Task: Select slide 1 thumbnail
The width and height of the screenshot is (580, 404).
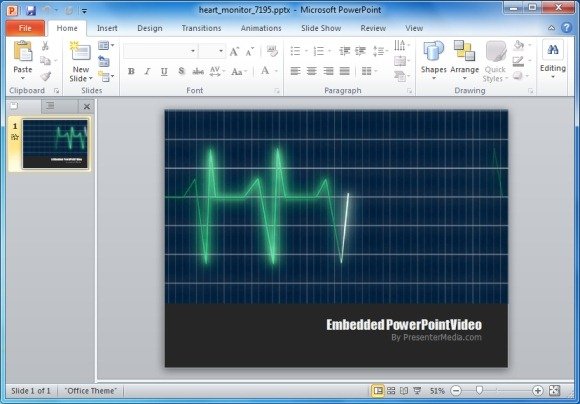Action: point(55,144)
